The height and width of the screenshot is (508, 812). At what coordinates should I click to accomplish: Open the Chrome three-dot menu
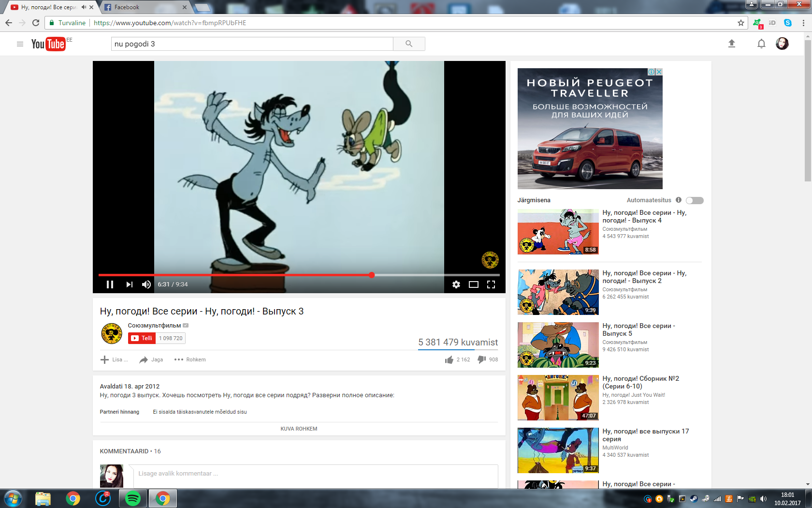[x=803, y=23]
